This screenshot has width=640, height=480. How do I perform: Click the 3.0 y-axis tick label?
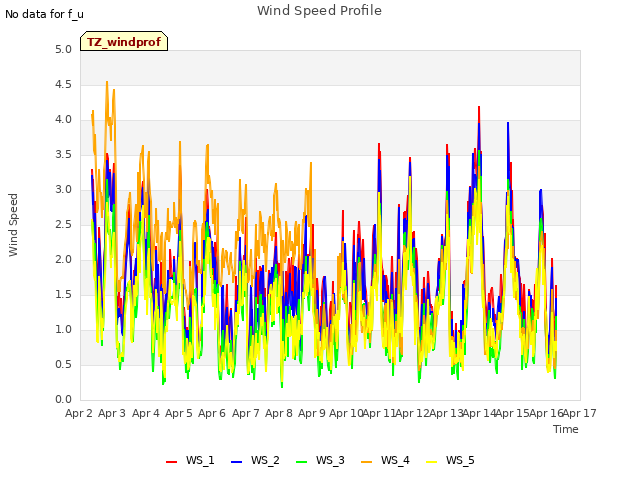point(63,190)
